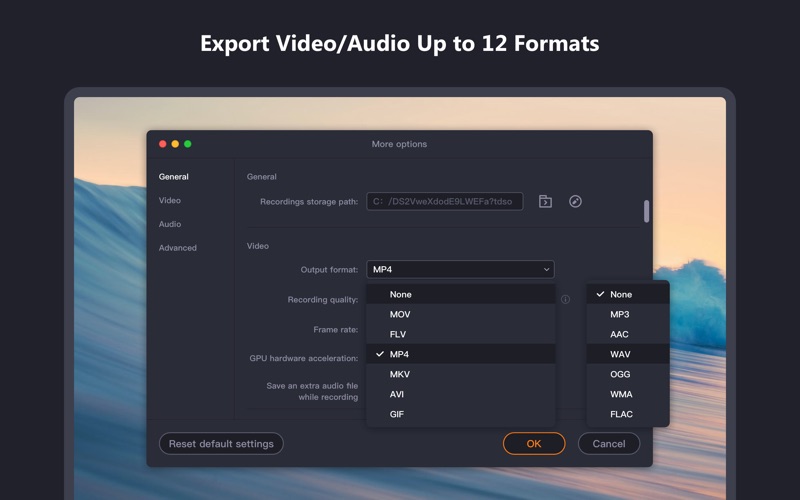The width and height of the screenshot is (800, 500).
Task: Maximize the More options window
Action: (x=188, y=144)
